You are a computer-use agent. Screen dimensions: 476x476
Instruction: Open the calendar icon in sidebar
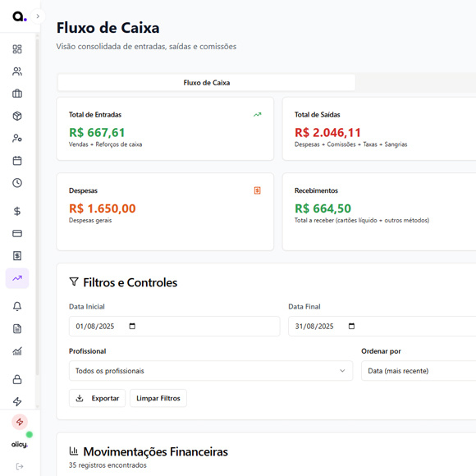tap(17, 161)
